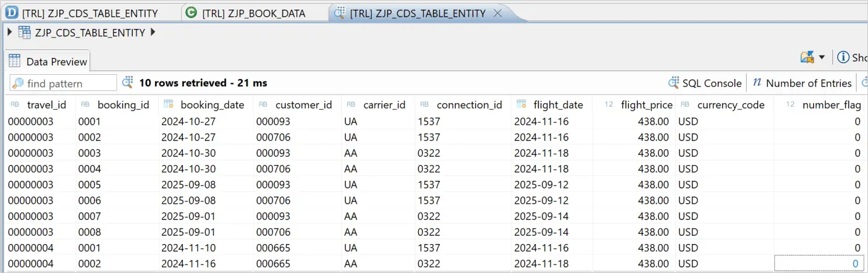
Task: Select booking_id cell 0005
Action: pos(117,184)
